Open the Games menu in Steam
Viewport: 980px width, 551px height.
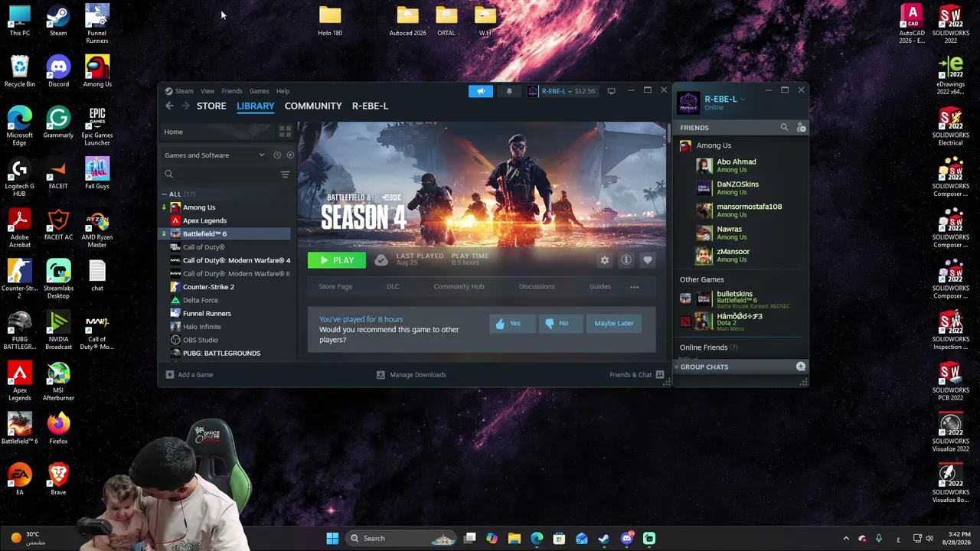tap(259, 91)
